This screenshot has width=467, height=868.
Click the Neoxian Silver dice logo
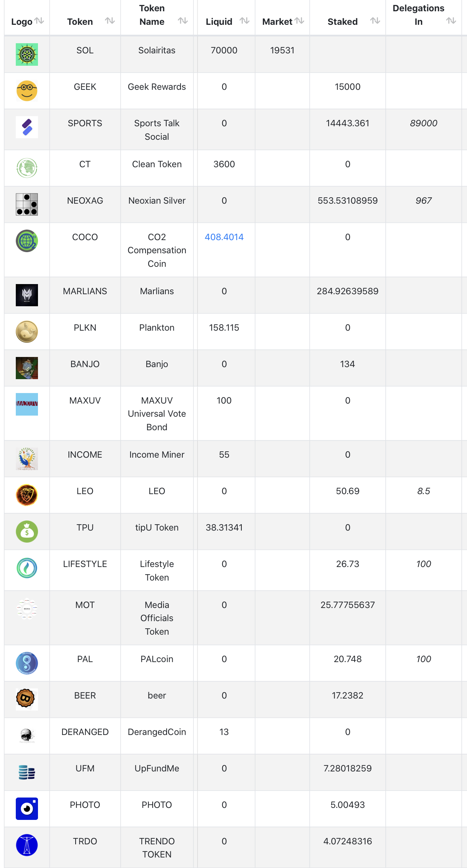pos(27,204)
